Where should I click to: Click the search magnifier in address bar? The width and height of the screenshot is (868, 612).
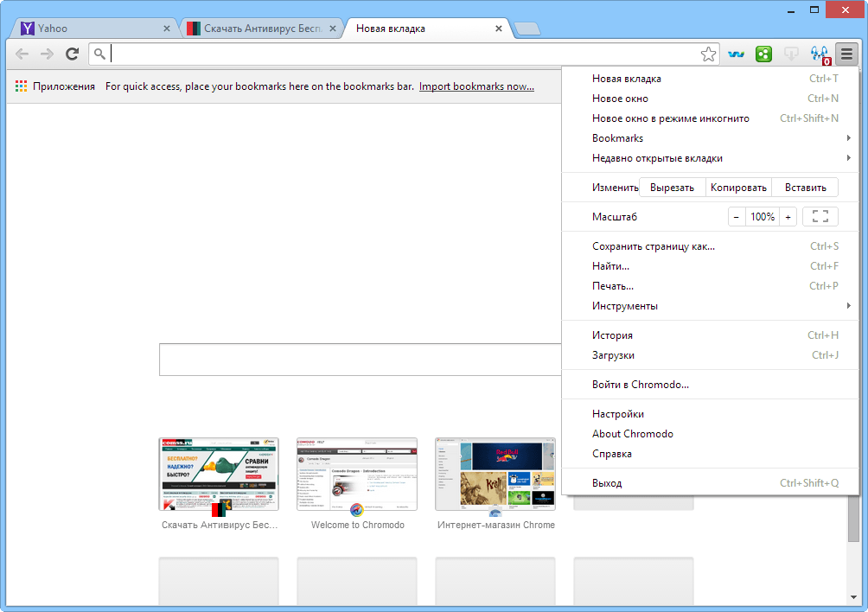[x=99, y=54]
